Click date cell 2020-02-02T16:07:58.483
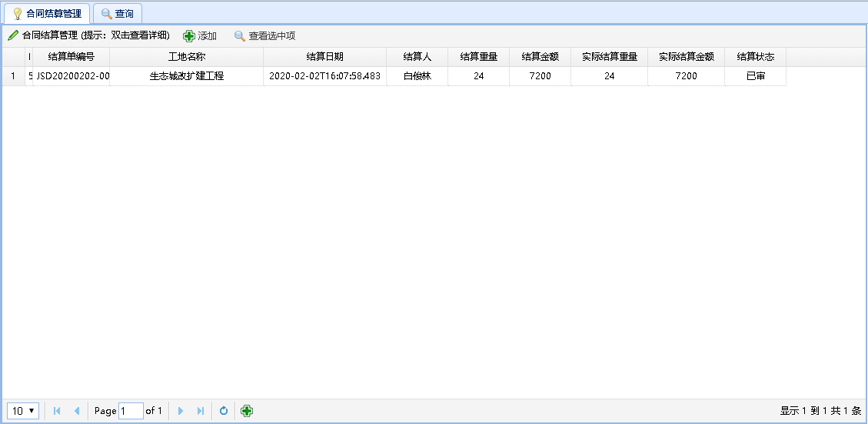The image size is (868, 424). click(x=325, y=76)
